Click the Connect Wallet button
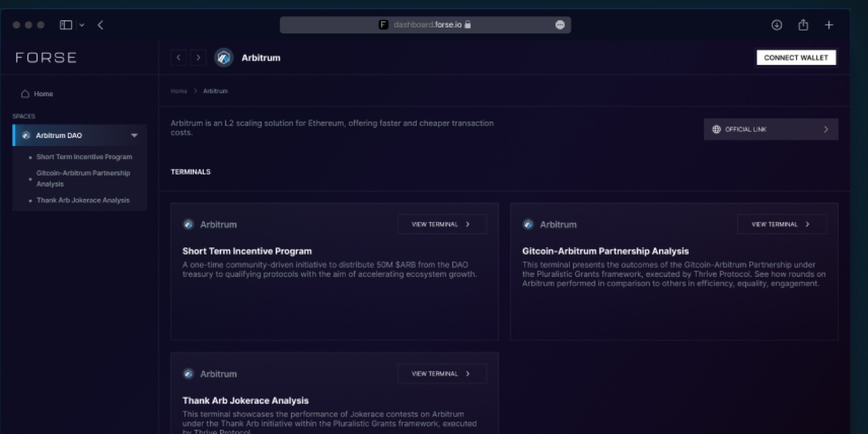This screenshot has height=434, width=868. [x=796, y=58]
